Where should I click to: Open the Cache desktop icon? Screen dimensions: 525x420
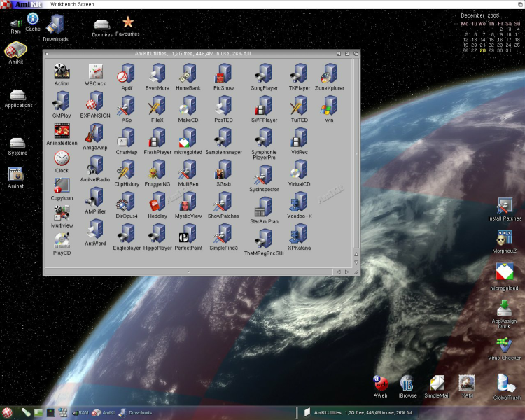(33, 19)
